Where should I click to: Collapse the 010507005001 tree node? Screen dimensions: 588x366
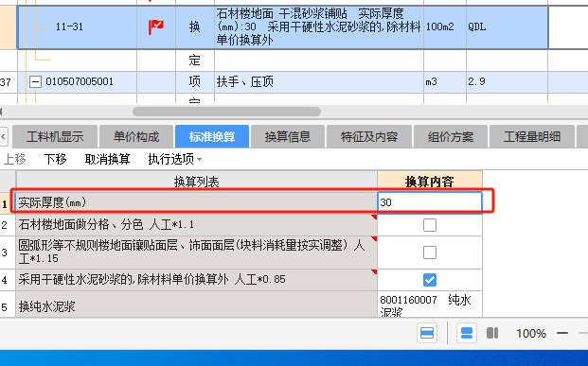(35, 81)
